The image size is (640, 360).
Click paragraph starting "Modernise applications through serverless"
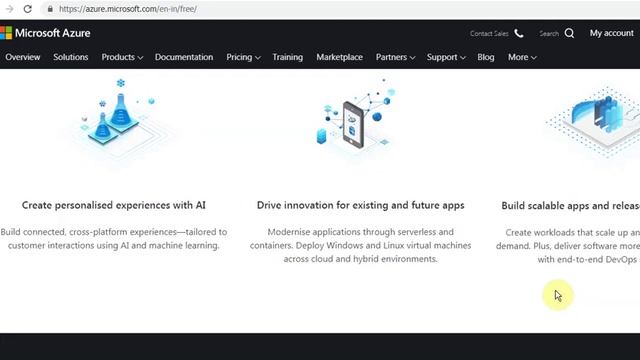[360, 245]
